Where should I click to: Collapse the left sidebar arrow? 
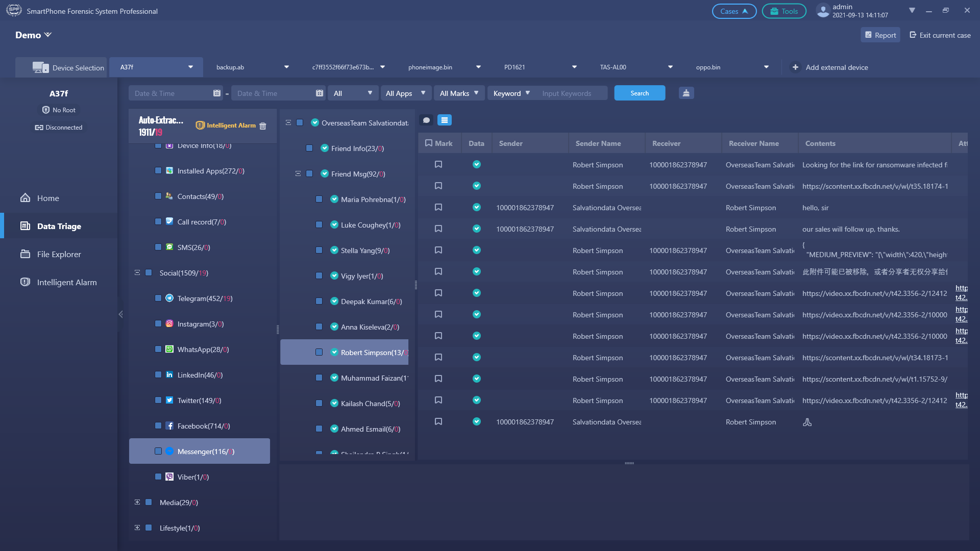(121, 314)
